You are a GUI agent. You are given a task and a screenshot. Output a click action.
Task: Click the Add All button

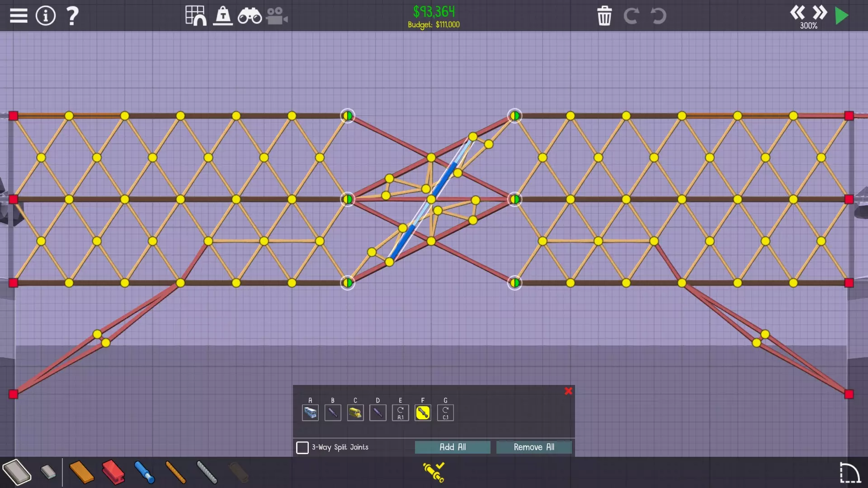click(x=453, y=447)
